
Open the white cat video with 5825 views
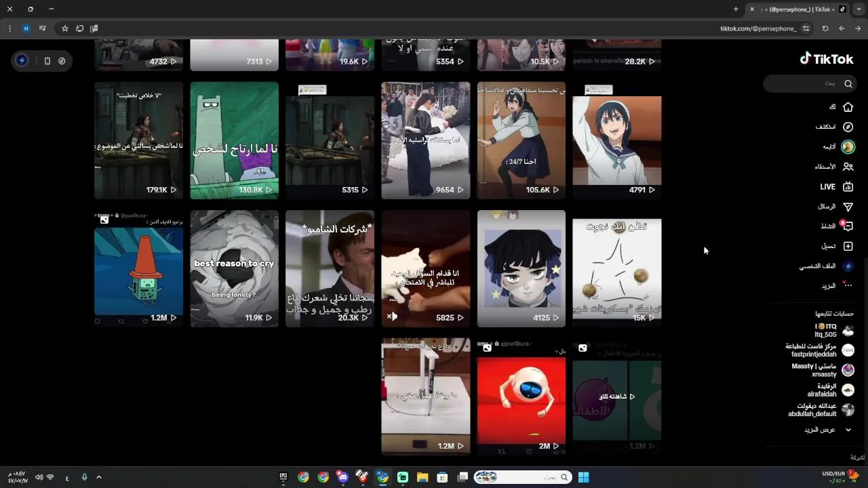coord(425,268)
